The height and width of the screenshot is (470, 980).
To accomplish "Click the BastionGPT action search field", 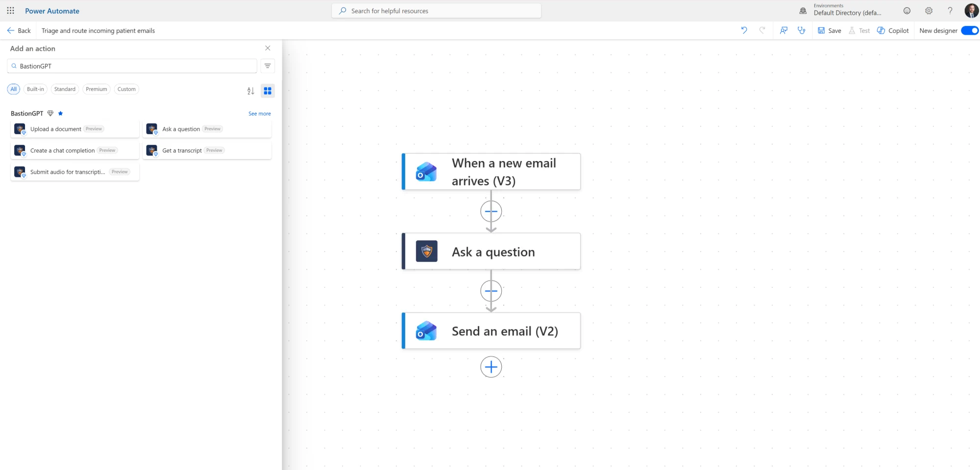I will tap(132, 66).
